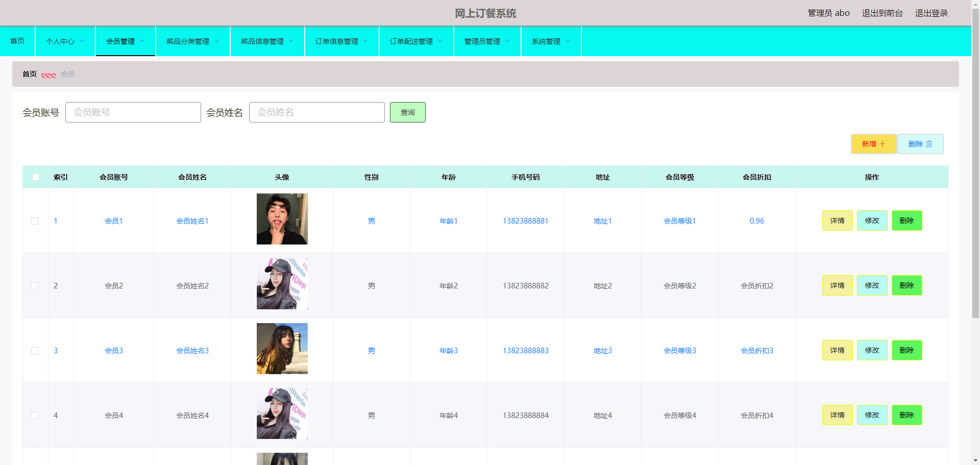The image size is (980, 465).
Task: Open avatar thumbnail of 会员1
Action: pos(282,219)
